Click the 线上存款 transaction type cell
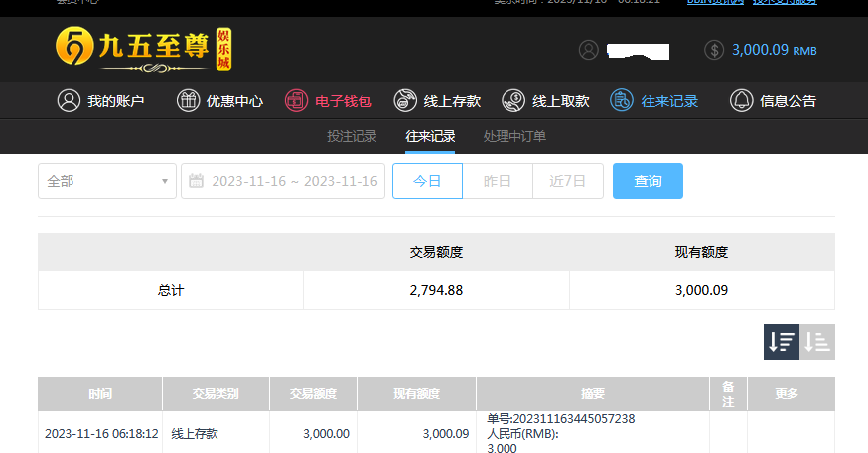The image size is (868, 453). [195, 433]
